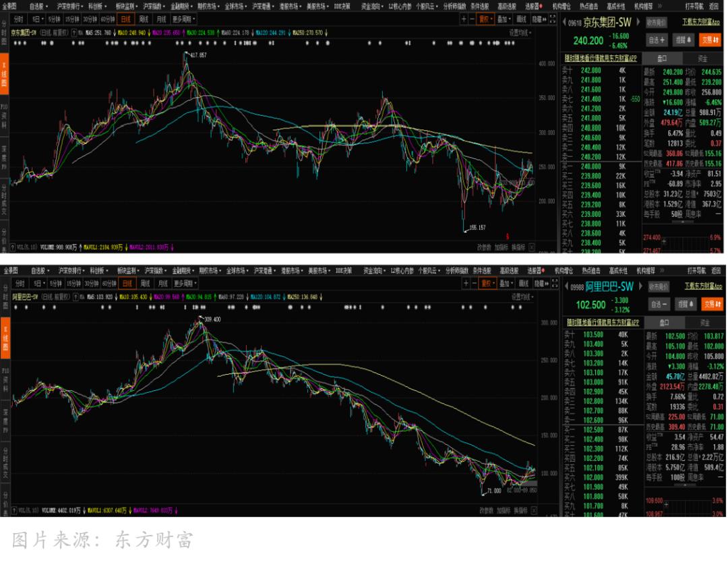Viewport: 728px width, 562px height.
Task: Switch 京东集团 chart to 周线
Action: (144, 20)
